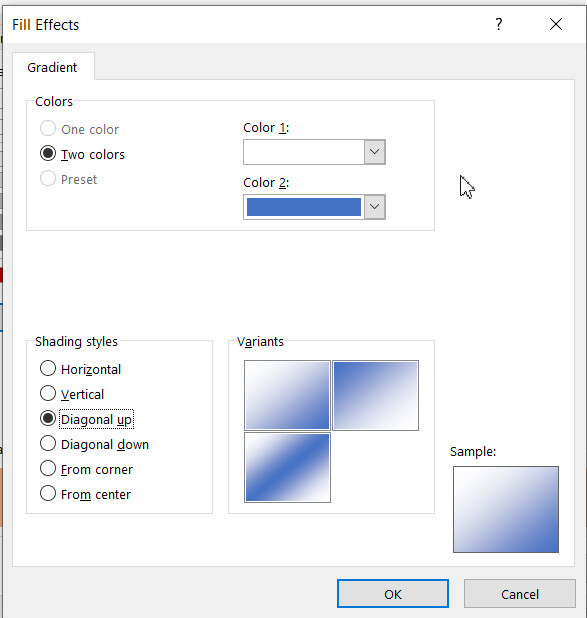Click the white Color 1 swatch field

[x=304, y=152]
